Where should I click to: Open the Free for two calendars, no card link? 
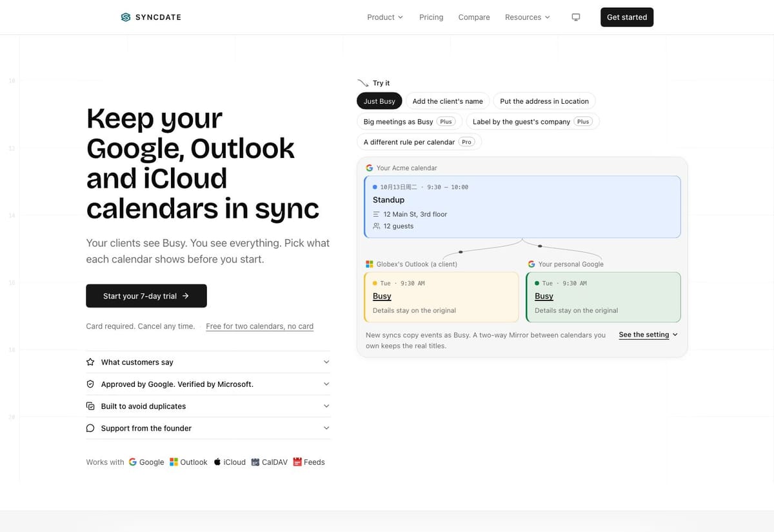(x=260, y=326)
